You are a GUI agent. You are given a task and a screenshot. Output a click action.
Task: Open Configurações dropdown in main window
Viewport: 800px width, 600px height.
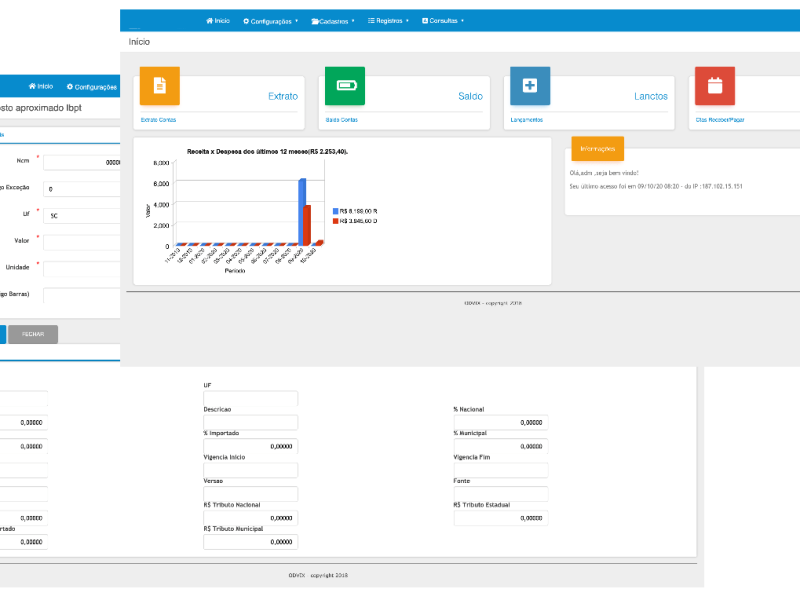[270, 21]
